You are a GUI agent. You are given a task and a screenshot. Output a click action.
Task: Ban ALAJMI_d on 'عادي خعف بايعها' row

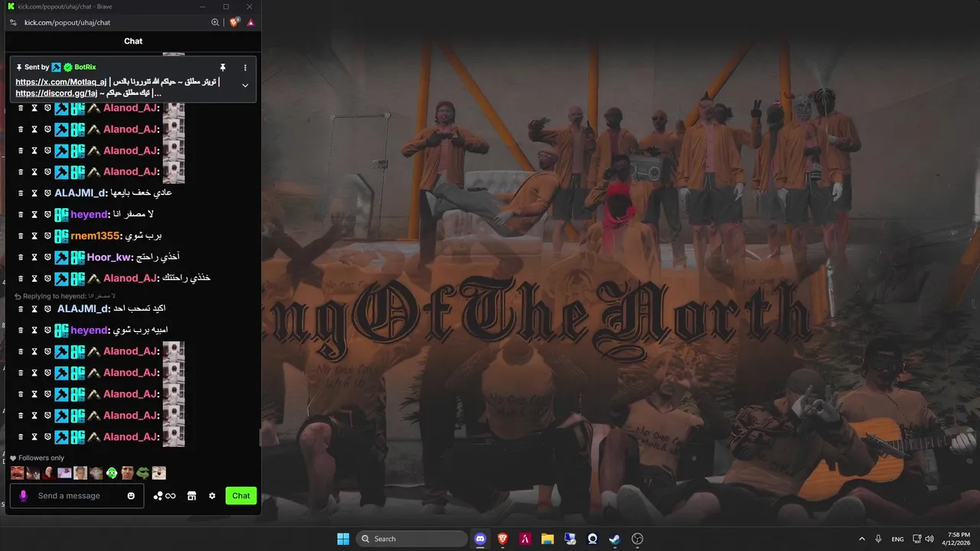tap(47, 193)
